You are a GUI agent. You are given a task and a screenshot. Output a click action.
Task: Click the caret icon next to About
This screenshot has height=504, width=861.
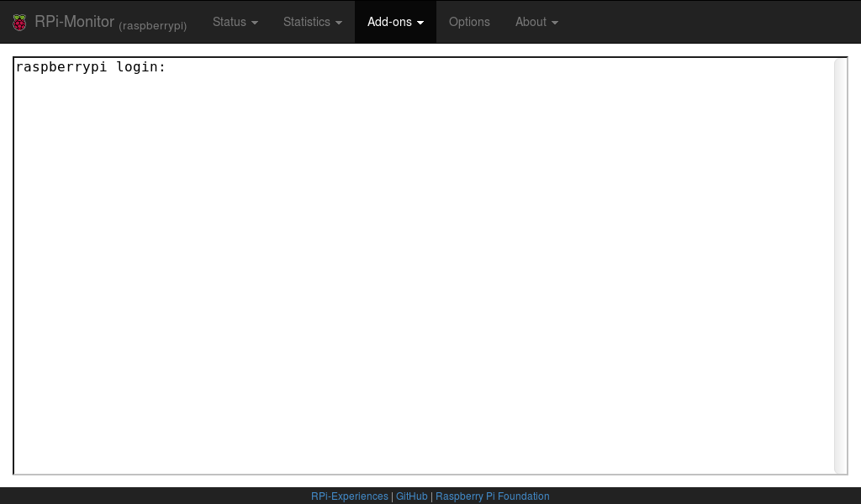pos(554,23)
